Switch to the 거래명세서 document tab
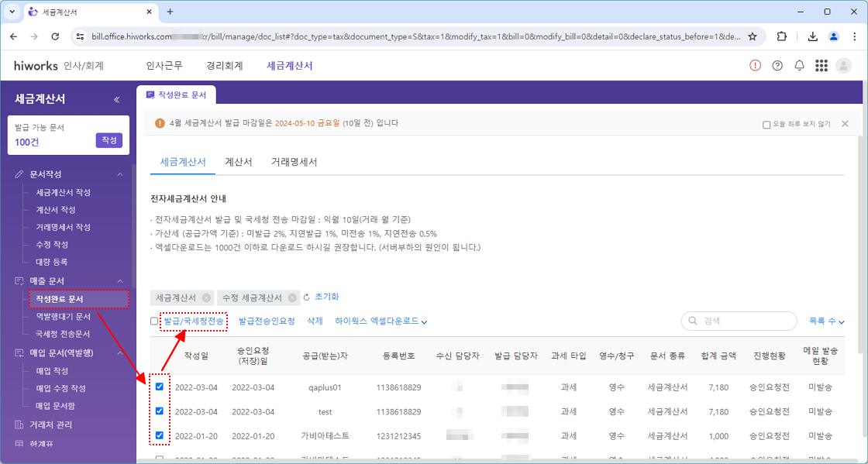The image size is (868, 464). [x=294, y=162]
